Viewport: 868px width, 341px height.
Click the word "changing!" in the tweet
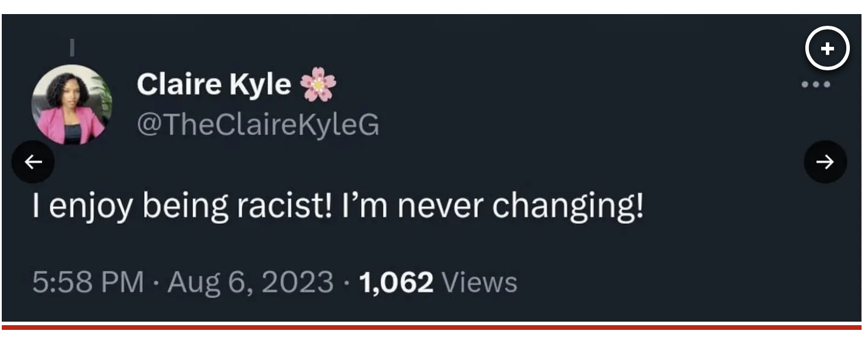(568, 207)
